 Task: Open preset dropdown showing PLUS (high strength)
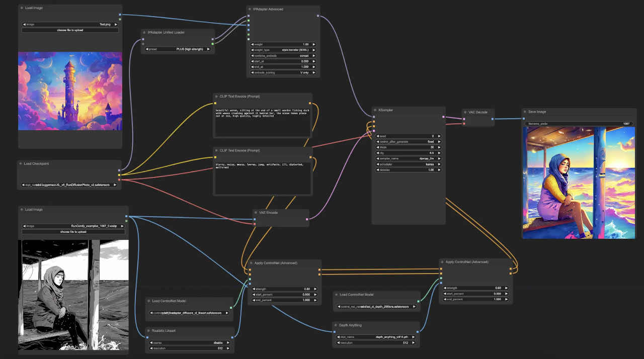coord(178,49)
